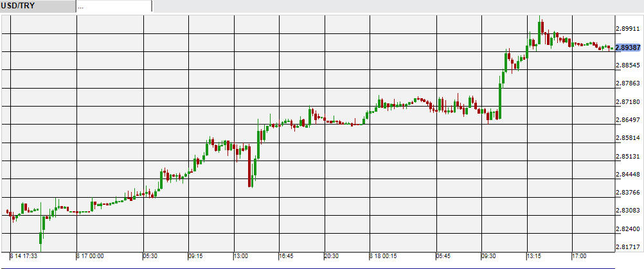
Task: Select the '8 17 00:00' time marker
Action: tap(91, 256)
